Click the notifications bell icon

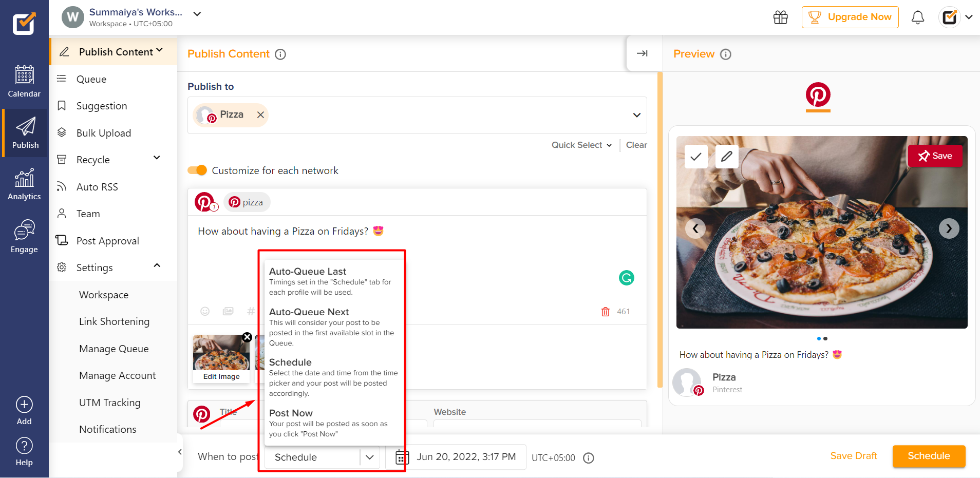[918, 17]
